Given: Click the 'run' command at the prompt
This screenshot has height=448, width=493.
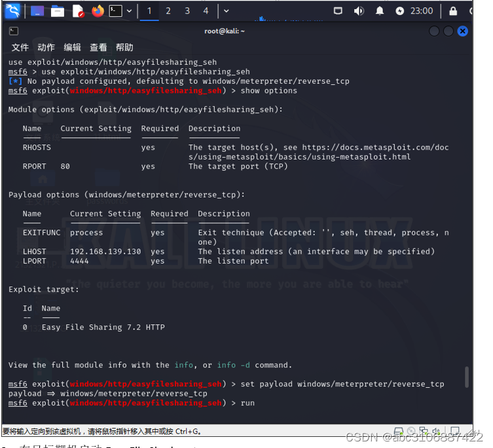Looking at the screenshot, I should (x=247, y=403).
